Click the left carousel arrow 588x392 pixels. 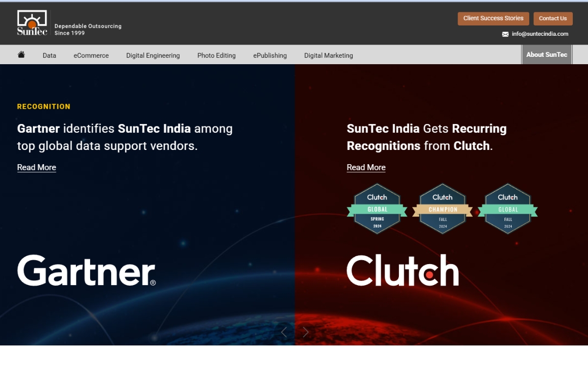[x=284, y=332]
